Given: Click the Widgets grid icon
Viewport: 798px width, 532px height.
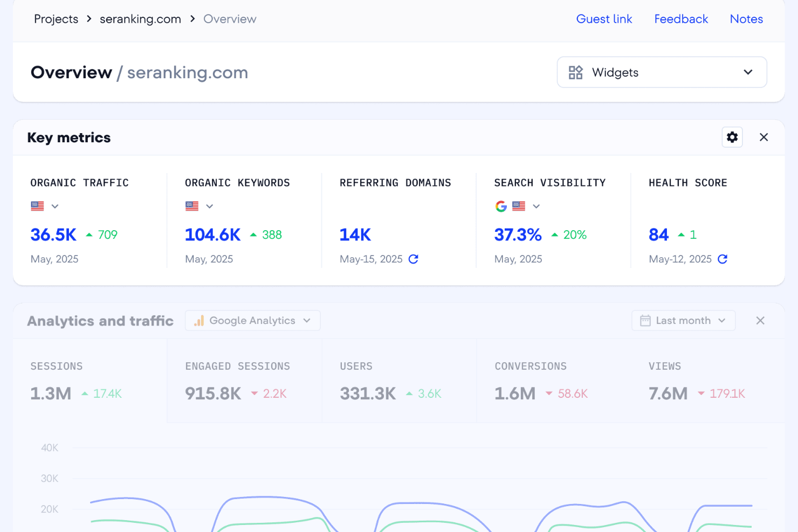Looking at the screenshot, I should pyautogui.click(x=576, y=72).
